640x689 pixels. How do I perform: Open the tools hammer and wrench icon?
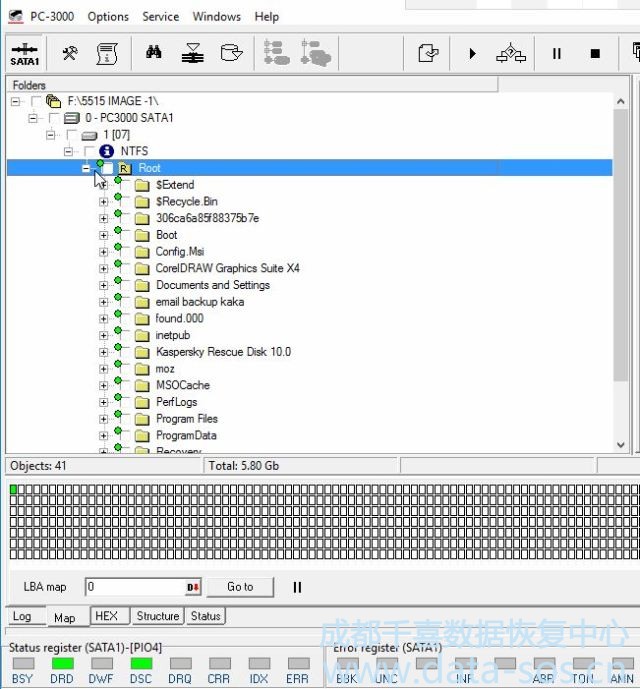(x=70, y=54)
